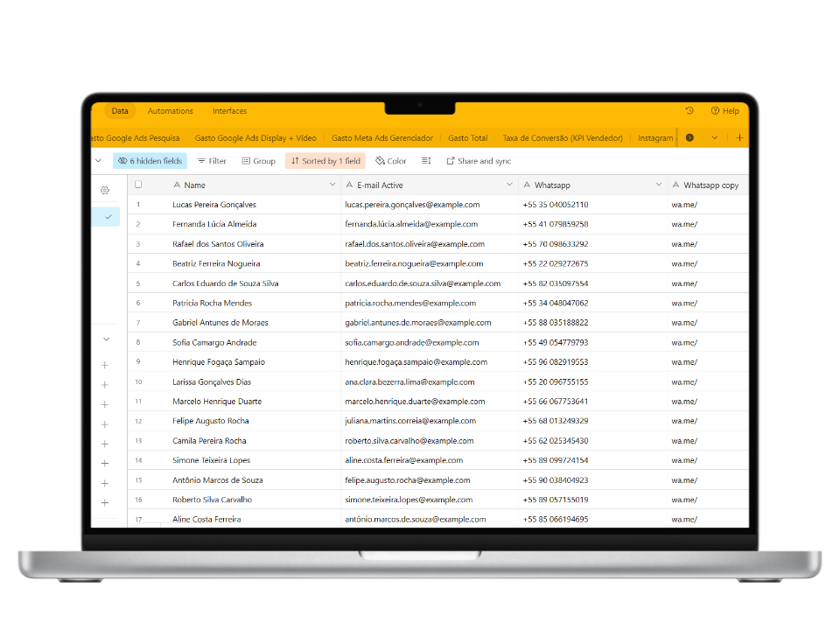Click the Filter button
This screenshot has height=630, width=840.
[x=212, y=161]
